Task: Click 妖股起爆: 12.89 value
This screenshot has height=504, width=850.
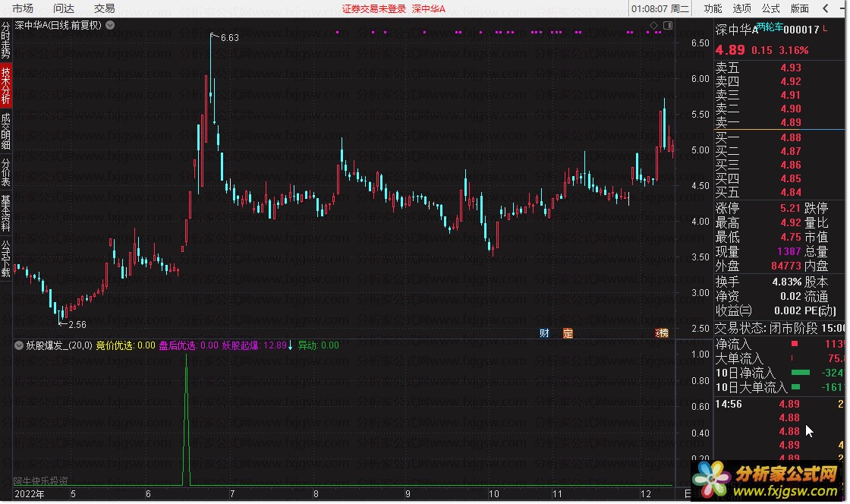Action: pos(254,345)
